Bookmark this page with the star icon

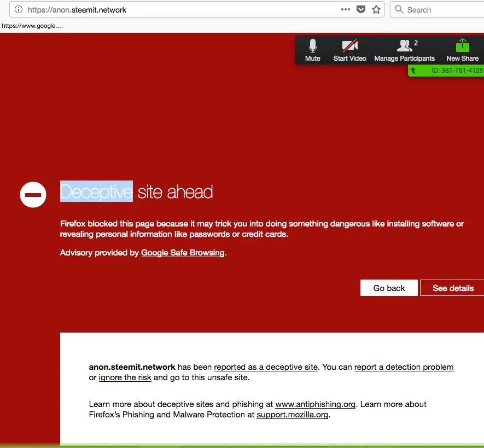point(376,9)
